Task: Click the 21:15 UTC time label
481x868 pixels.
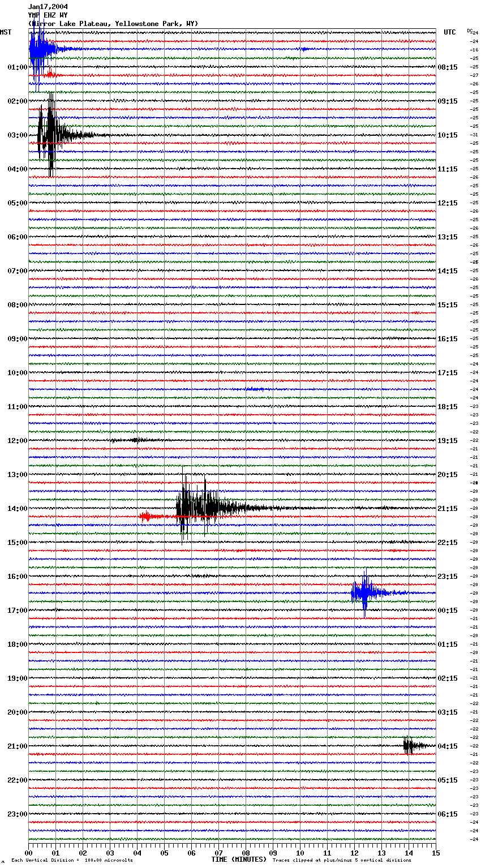Action: [x=448, y=509]
